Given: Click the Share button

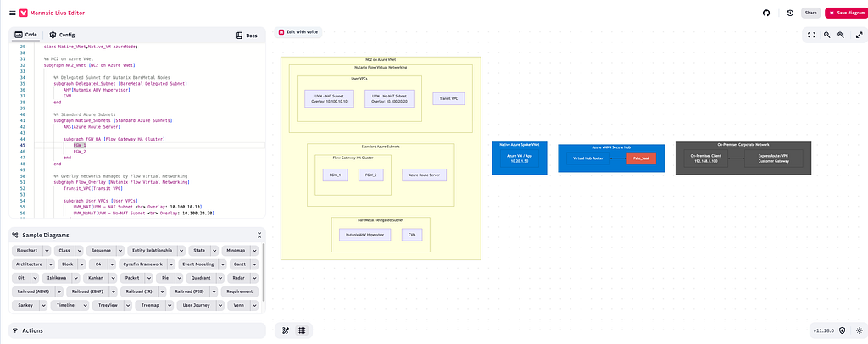Looking at the screenshot, I should [810, 13].
